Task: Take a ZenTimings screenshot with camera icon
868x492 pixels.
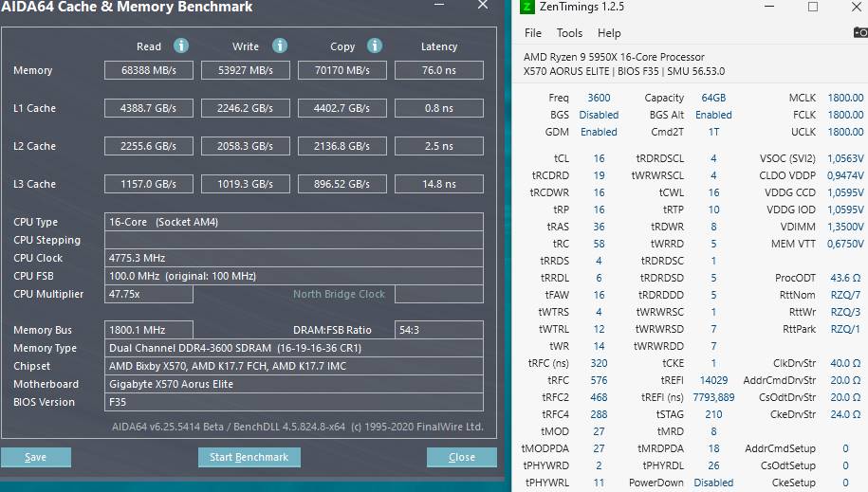Action: (x=860, y=32)
